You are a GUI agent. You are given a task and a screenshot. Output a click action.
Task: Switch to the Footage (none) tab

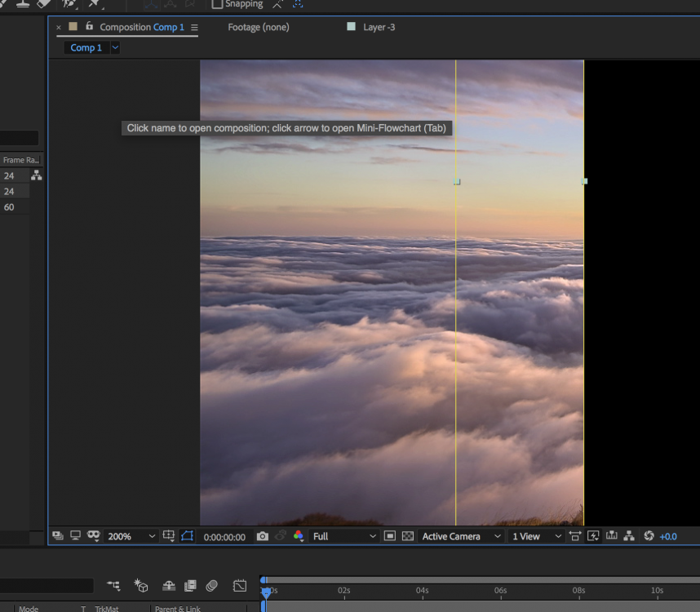(258, 27)
